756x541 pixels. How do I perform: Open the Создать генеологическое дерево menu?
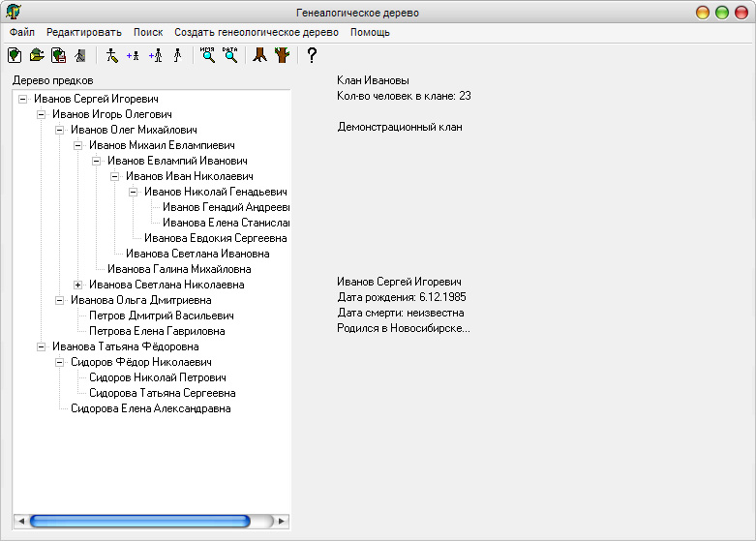point(256,32)
